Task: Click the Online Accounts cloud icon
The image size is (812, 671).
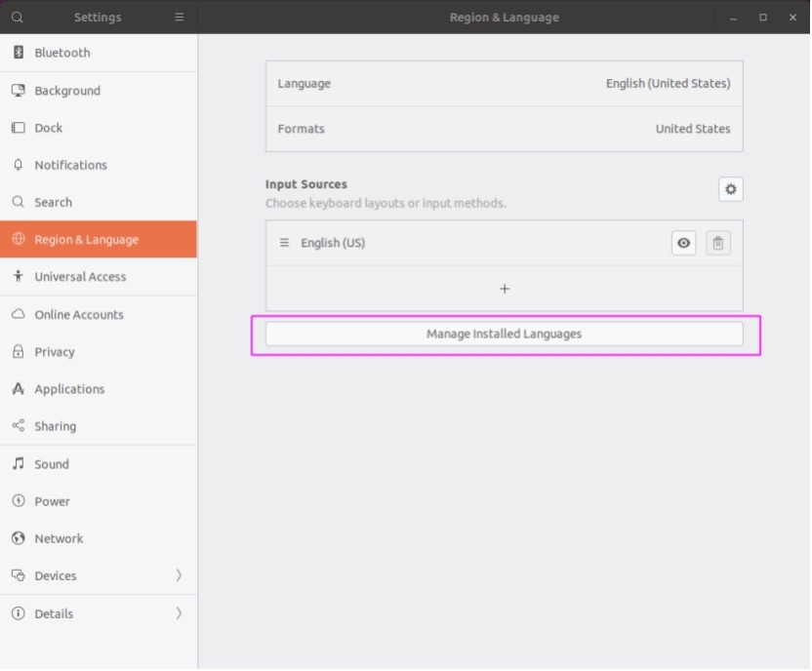Action: 19,315
